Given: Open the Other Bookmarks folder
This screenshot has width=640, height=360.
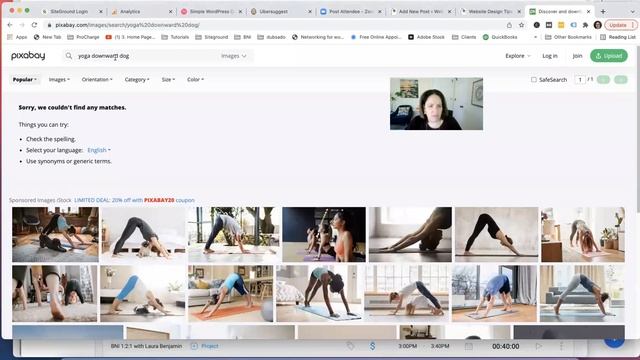Looking at the screenshot, I should (568, 37).
